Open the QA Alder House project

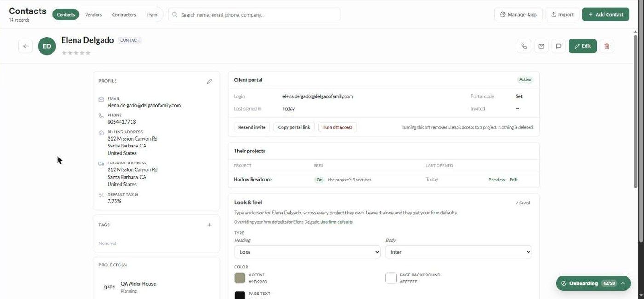tap(138, 284)
